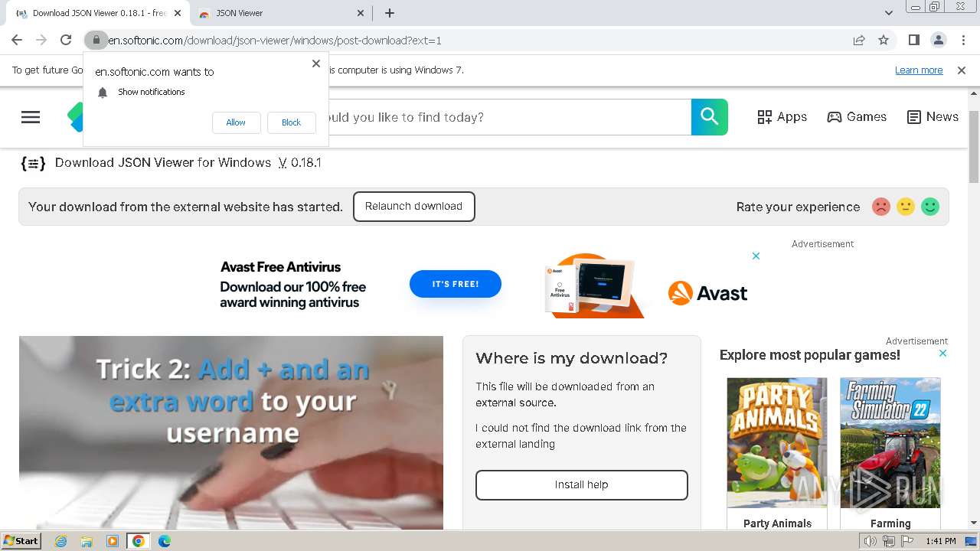
Task: Open the clock showing 1:41 PM
Action: 941,541
